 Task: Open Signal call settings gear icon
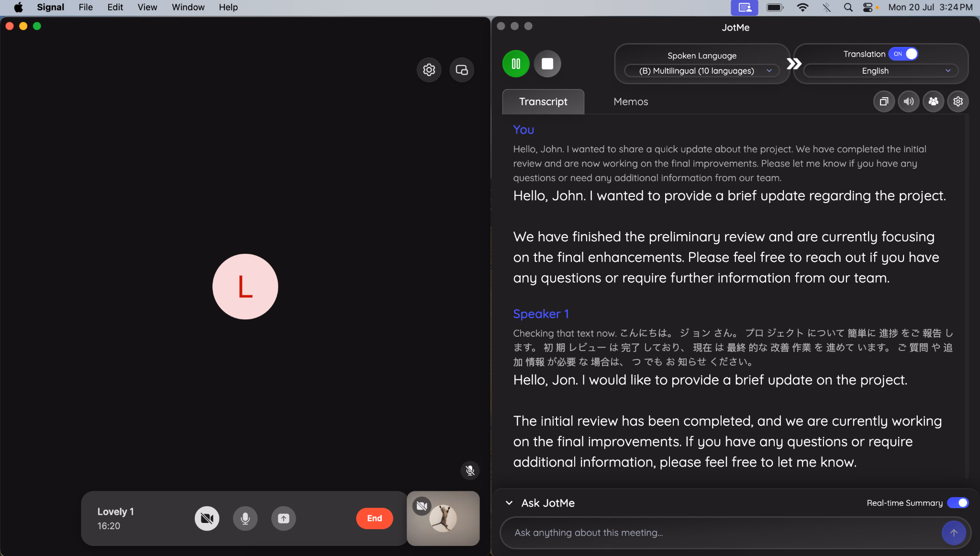(x=429, y=70)
